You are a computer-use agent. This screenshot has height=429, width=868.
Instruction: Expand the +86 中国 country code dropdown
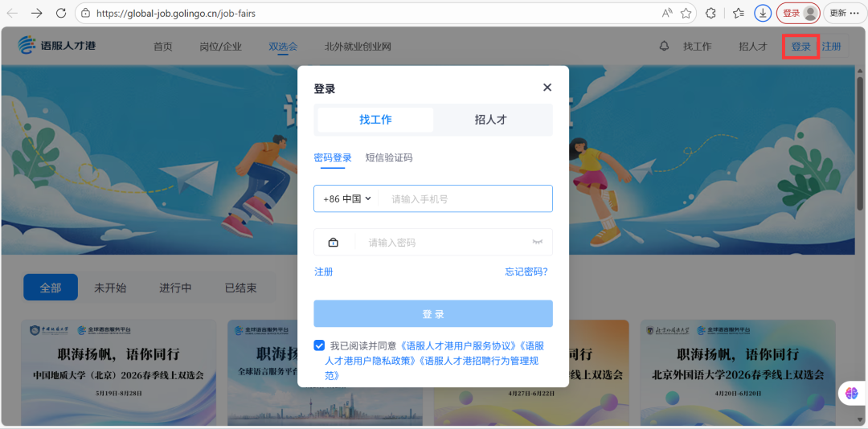click(x=347, y=198)
